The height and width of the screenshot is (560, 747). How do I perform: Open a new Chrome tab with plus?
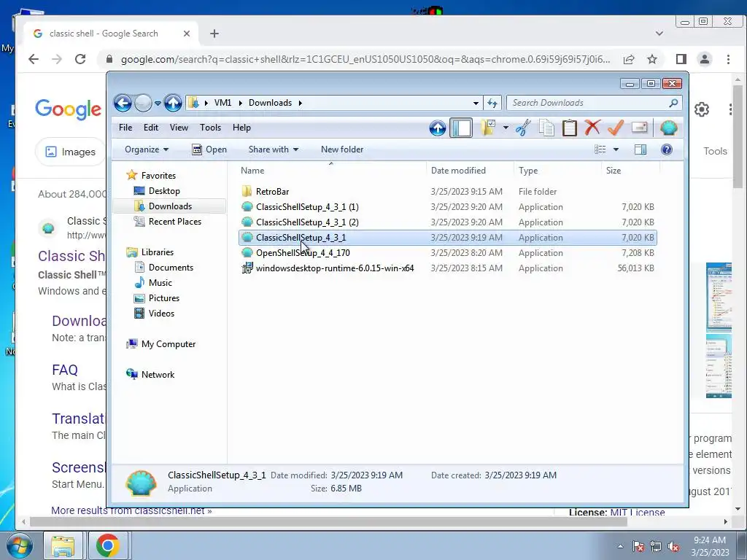pyautogui.click(x=214, y=34)
